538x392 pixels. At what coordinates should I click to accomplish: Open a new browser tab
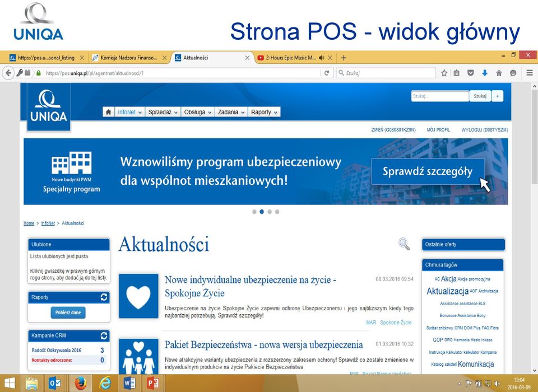pos(344,58)
